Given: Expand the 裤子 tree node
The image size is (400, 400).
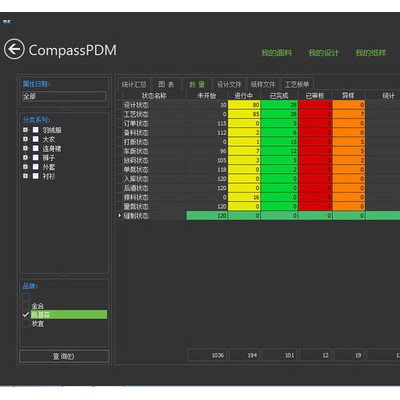Looking at the screenshot, I should pyautogui.click(x=25, y=157).
